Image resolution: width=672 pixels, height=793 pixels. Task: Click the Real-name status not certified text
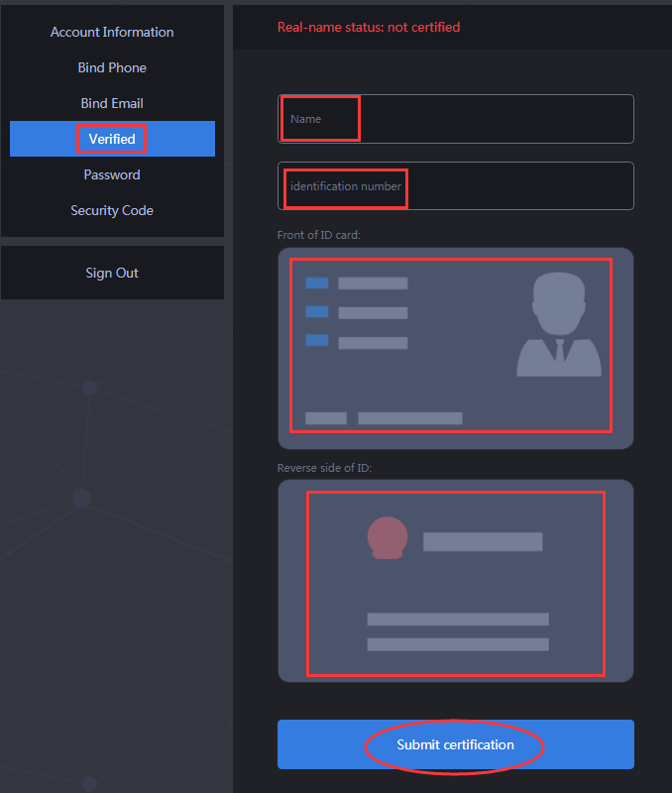369,28
